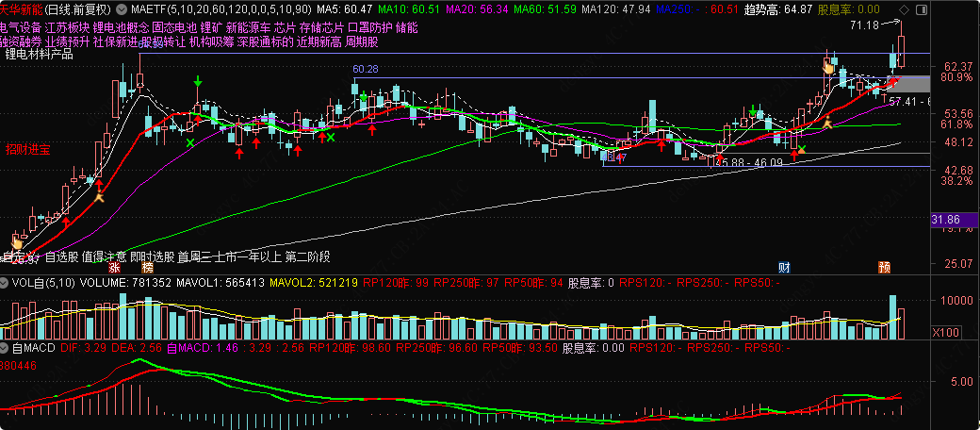
Task: Open the 社保新进 tag
Action: click(114, 41)
